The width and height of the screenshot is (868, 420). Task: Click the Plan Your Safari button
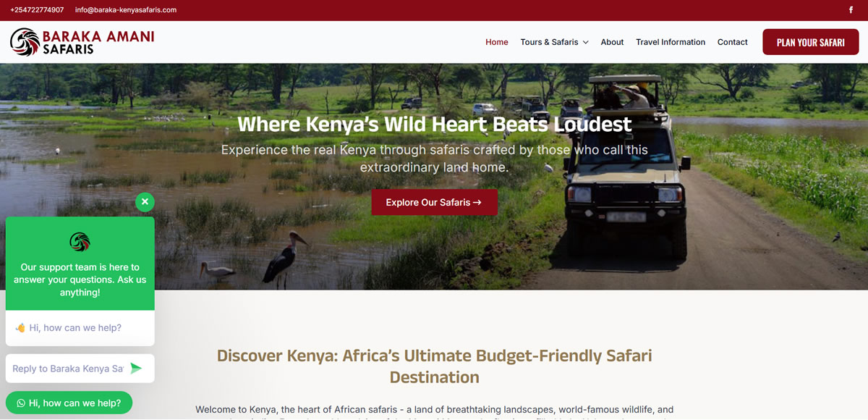coord(811,42)
